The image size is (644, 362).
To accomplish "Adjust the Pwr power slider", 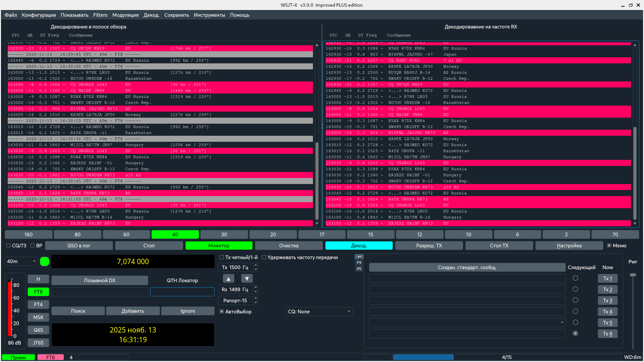I will (633, 275).
